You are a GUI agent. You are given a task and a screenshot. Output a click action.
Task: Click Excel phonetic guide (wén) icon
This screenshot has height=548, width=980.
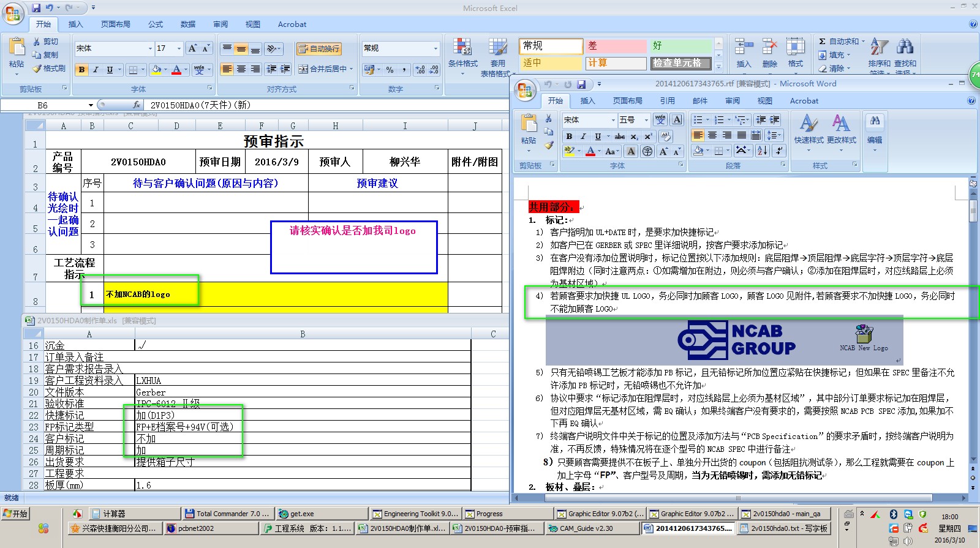point(199,70)
